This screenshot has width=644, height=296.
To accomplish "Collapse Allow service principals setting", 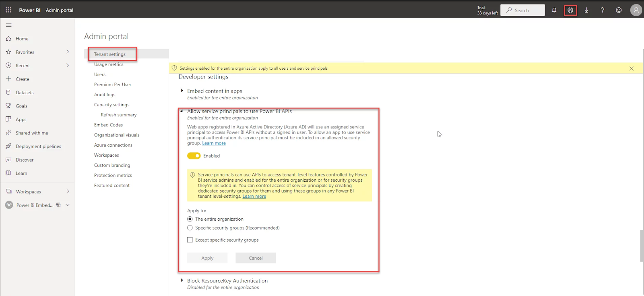I will pyautogui.click(x=182, y=111).
